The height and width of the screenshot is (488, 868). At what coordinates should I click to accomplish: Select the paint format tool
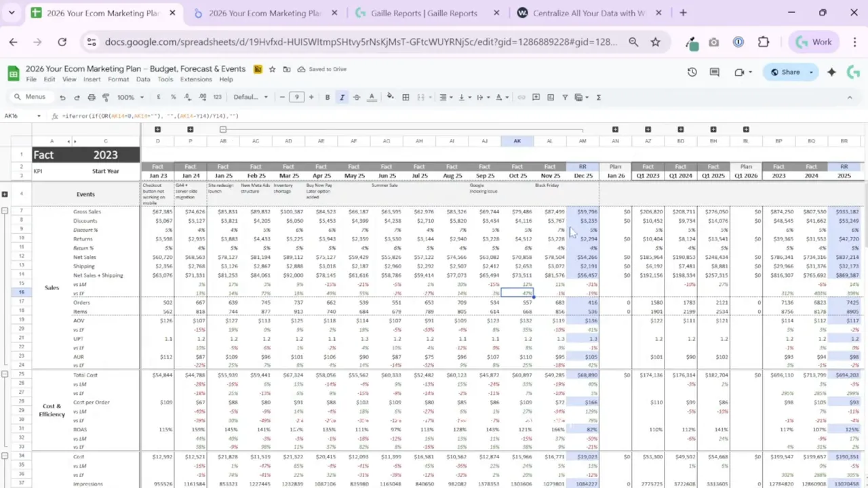pyautogui.click(x=106, y=97)
